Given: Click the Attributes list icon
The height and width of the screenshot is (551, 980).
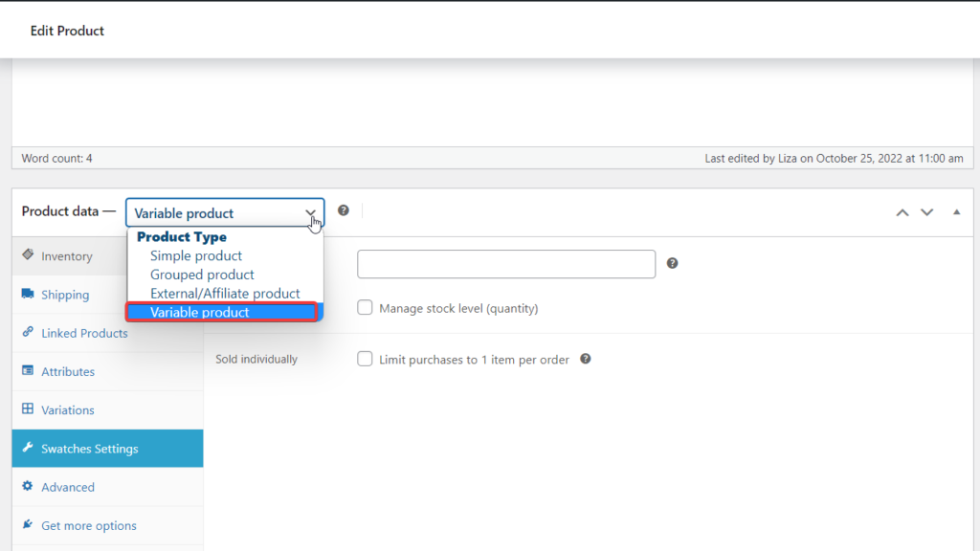Looking at the screenshot, I should tap(28, 370).
